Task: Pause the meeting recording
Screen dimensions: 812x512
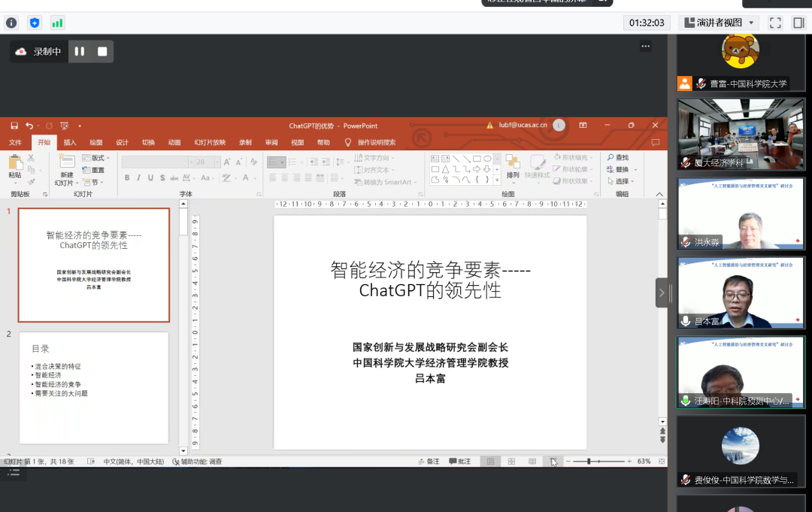Action: pyautogui.click(x=80, y=52)
